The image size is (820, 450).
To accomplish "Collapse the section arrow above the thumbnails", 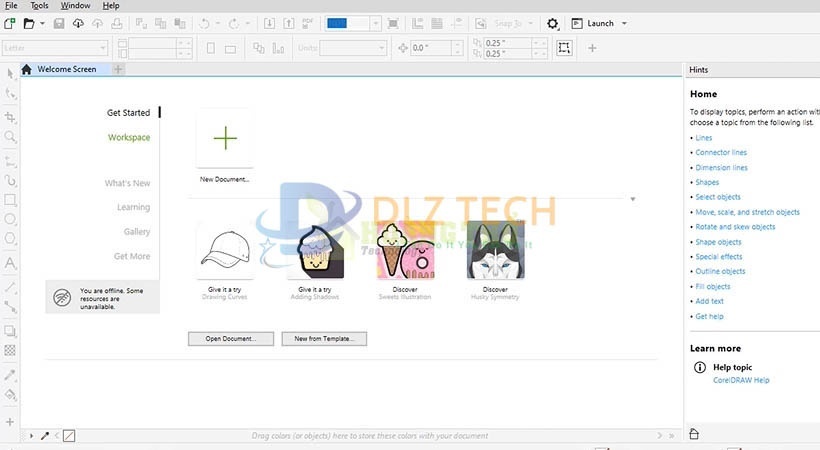I will click(x=633, y=199).
